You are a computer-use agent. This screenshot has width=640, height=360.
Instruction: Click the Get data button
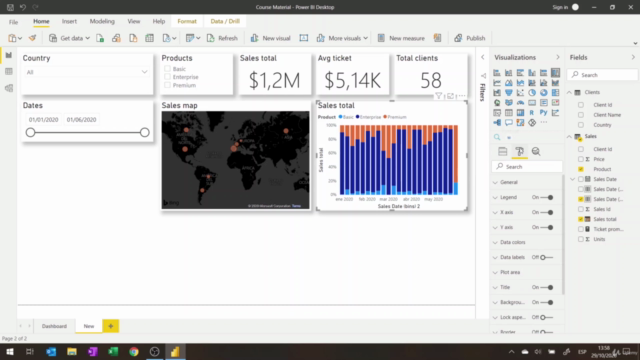click(x=69, y=38)
